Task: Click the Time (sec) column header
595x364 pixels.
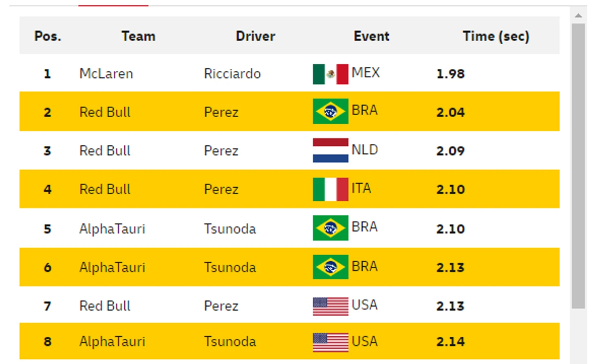Action: click(x=496, y=36)
